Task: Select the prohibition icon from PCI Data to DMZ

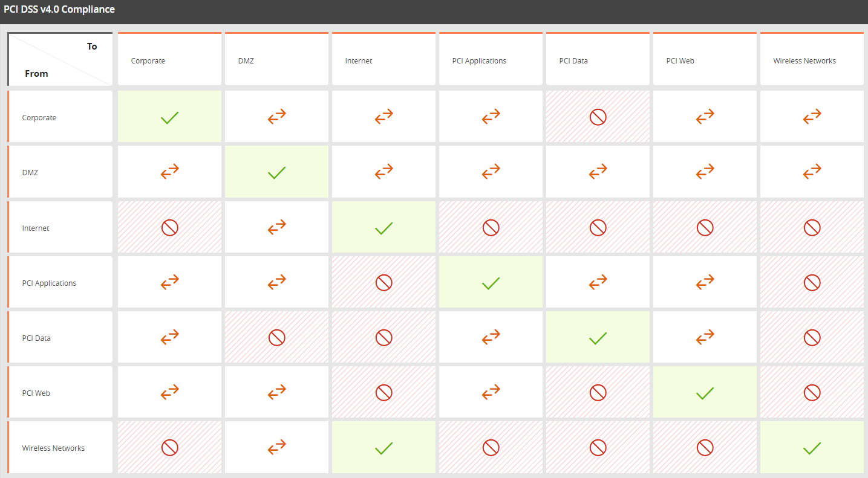Action: click(276, 337)
